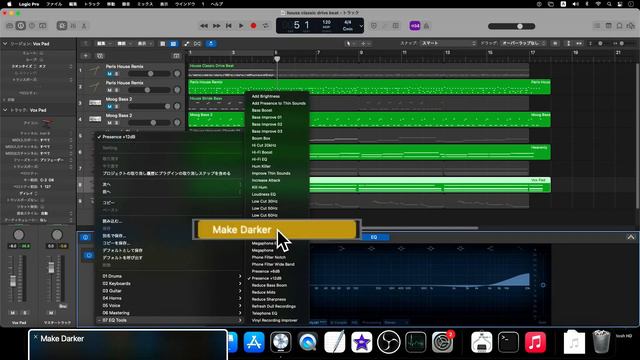Select Telephone EQ preset
Image resolution: width=640 pixels, height=360 pixels.
(x=264, y=313)
